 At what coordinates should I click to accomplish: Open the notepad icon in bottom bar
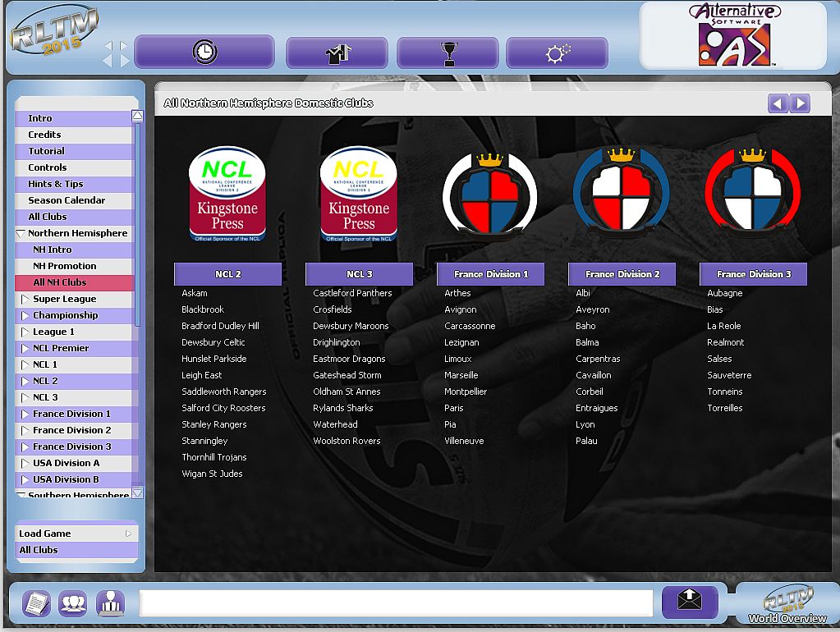pyautogui.click(x=36, y=603)
